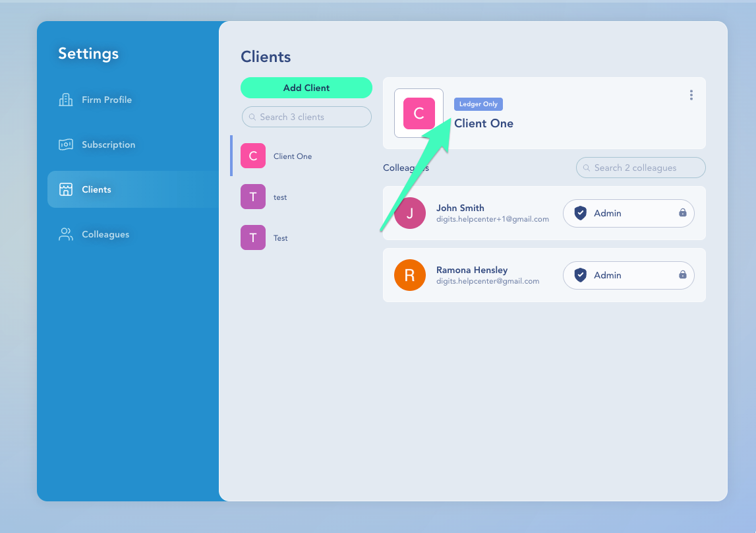Image resolution: width=756 pixels, height=533 pixels.
Task: Click the Colleagues people icon
Action: (x=66, y=234)
